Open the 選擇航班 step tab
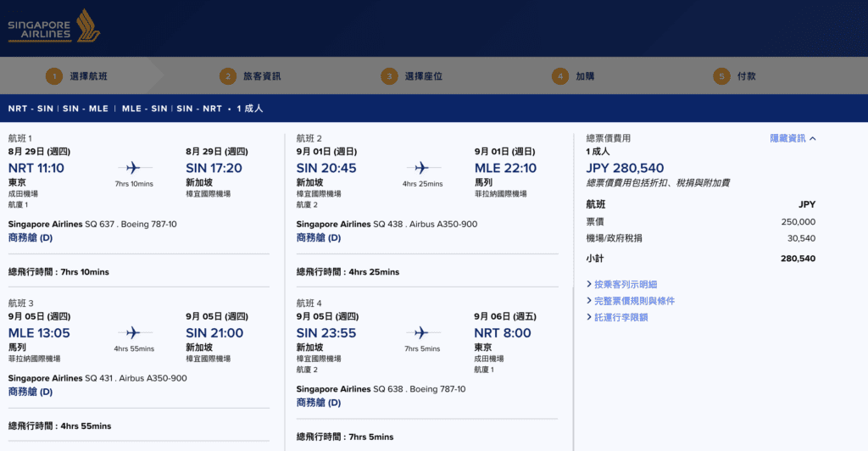This screenshot has height=451, width=868. pos(88,76)
